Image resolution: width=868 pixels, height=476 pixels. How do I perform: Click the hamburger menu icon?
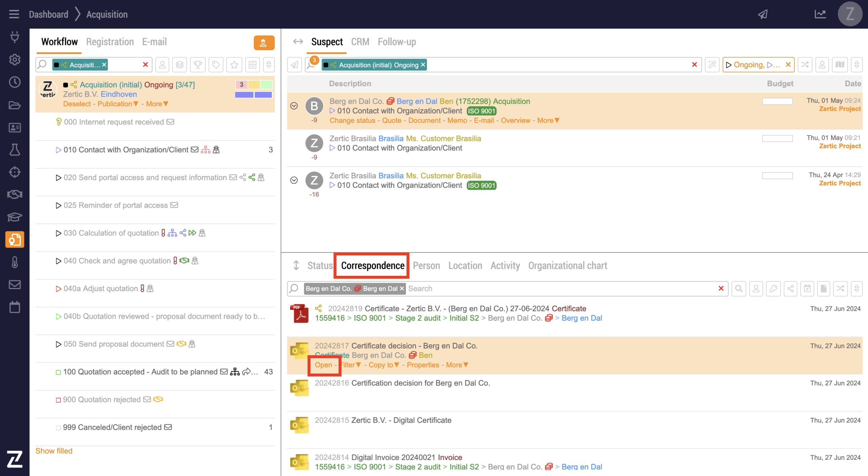pos(14,14)
